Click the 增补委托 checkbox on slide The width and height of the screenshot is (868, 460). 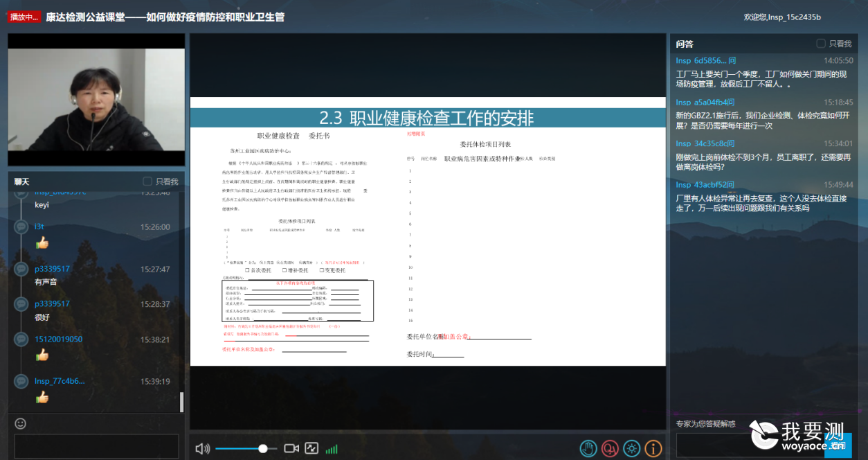coord(284,269)
